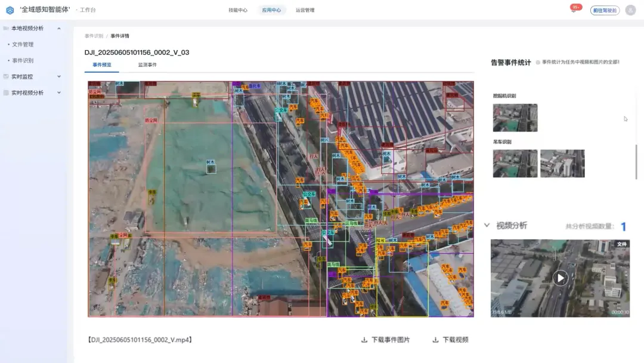
Task: Click 下载事件图片 to download event image
Action: pos(386,340)
